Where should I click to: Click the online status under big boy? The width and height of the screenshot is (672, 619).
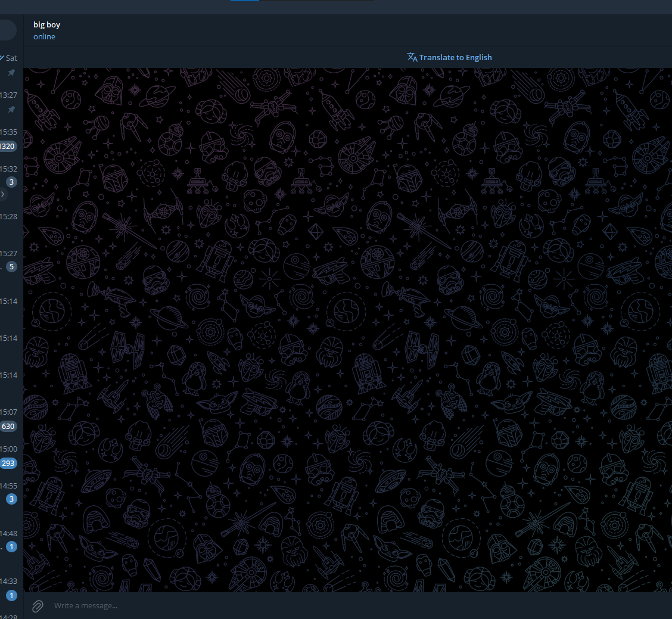pos(44,37)
